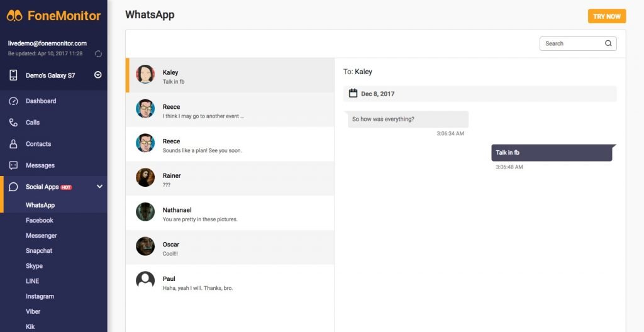The width and height of the screenshot is (644, 332).
Task: Click the FoneMonitor binoculars logo icon
Action: (14, 16)
